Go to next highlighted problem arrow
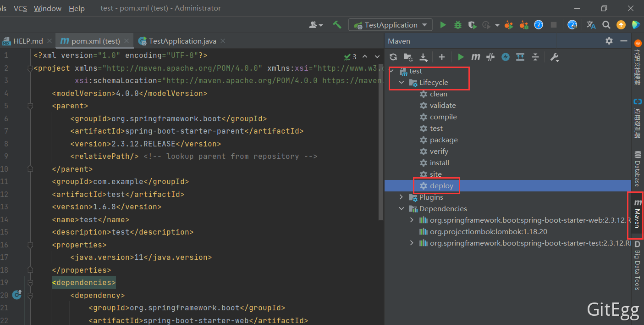Screen dimensions: 644x325 (x=377, y=57)
